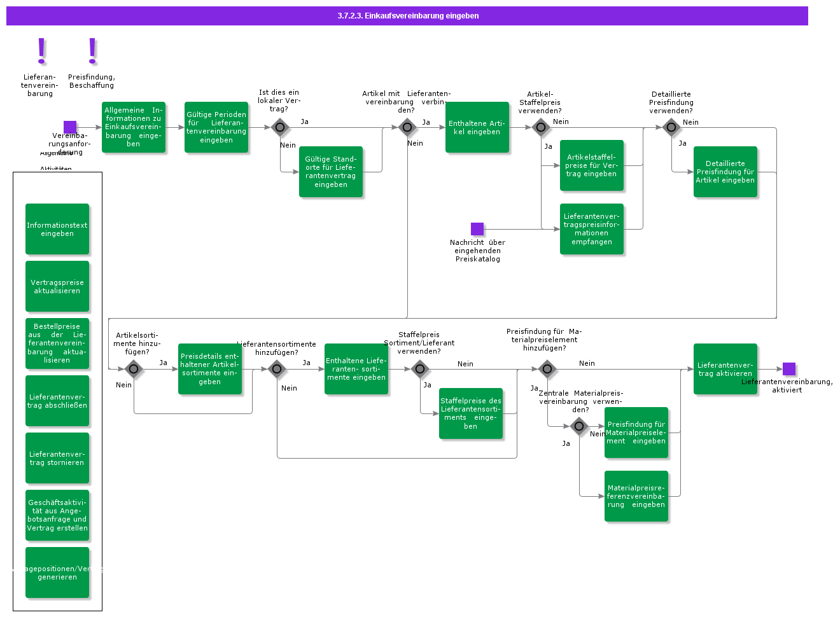The height and width of the screenshot is (617, 840).
Task: Click the 'Artikelsortimente hinzufügen?' gateway diamond
Action: [134, 369]
